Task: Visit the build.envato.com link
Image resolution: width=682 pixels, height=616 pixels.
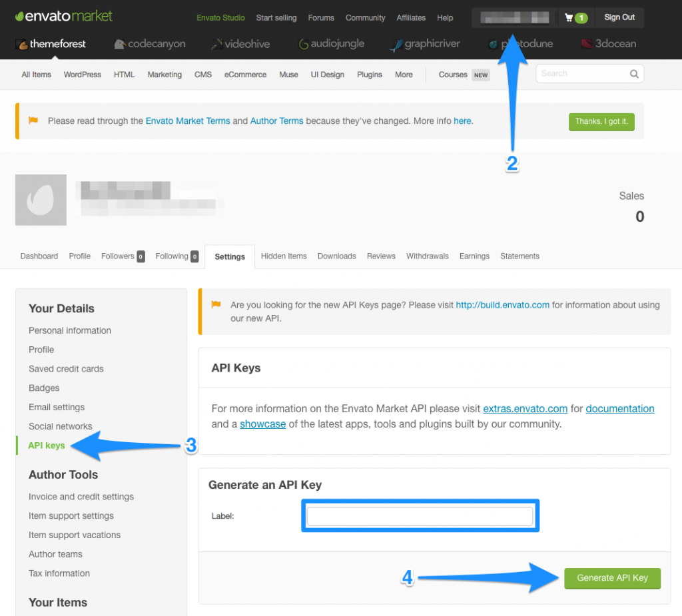Action: (502, 305)
